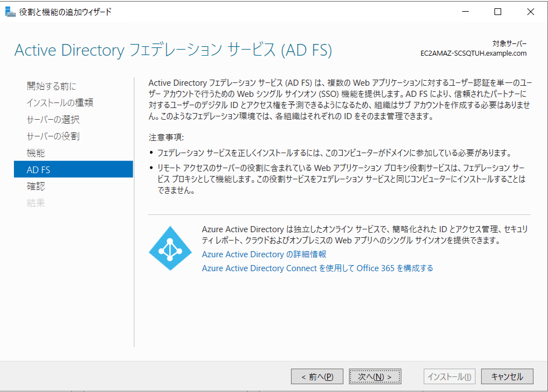Click the greyed インストール(I) button
Screen dimensions: 548x392
pos(449,376)
